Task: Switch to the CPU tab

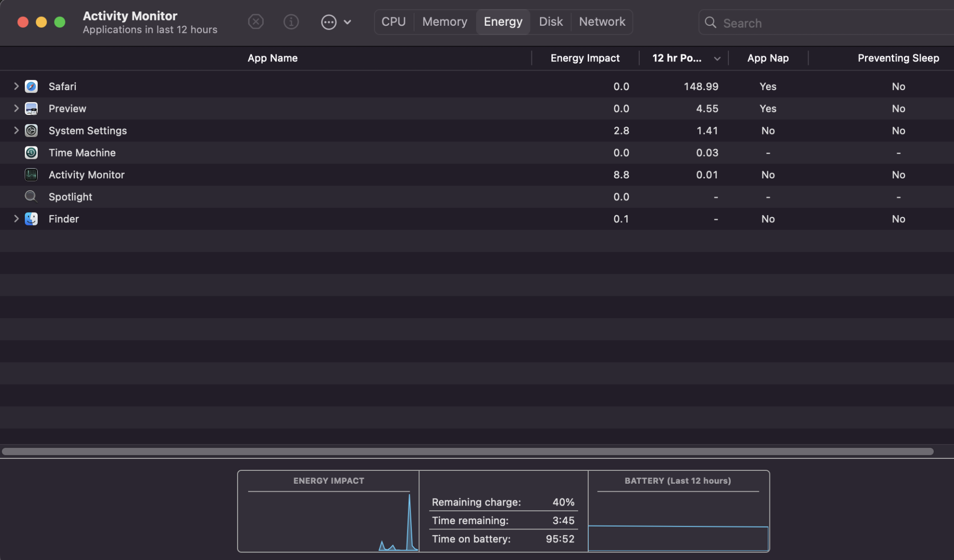Action: (x=394, y=22)
